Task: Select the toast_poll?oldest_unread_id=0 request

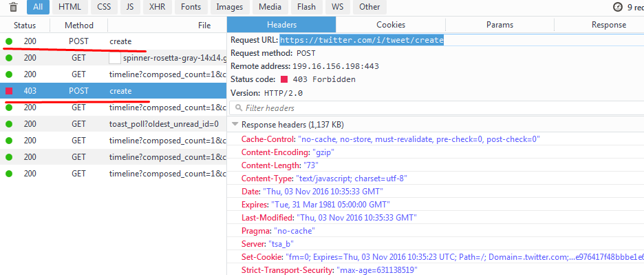Action: [x=114, y=124]
